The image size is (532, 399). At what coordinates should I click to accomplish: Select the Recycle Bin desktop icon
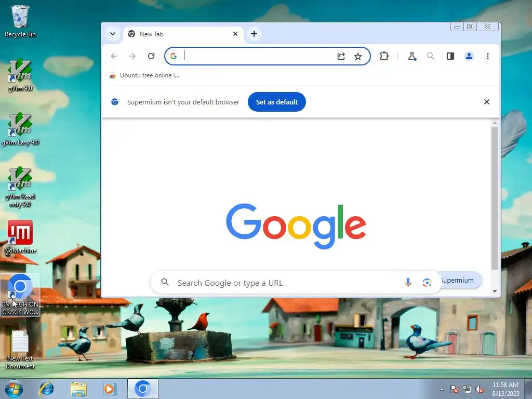click(x=20, y=21)
